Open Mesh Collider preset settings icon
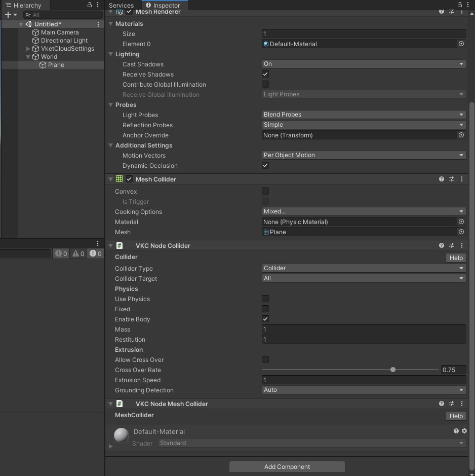 tap(452, 179)
